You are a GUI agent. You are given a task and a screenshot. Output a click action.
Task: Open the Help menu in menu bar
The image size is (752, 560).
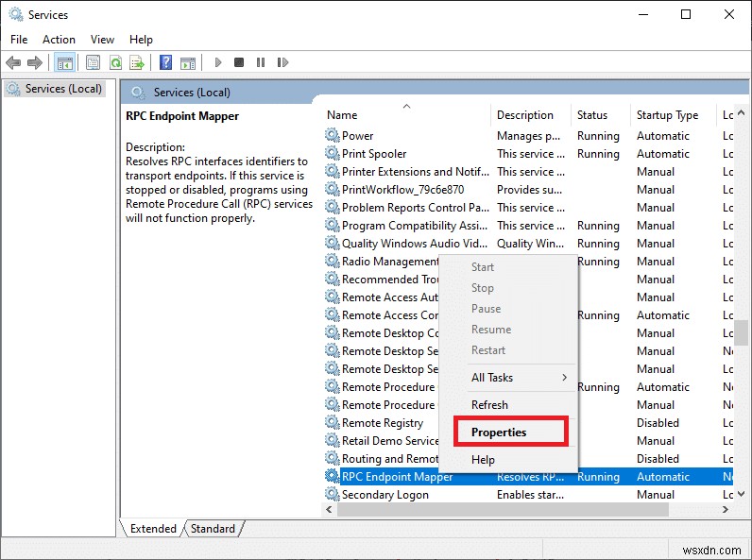tap(141, 40)
